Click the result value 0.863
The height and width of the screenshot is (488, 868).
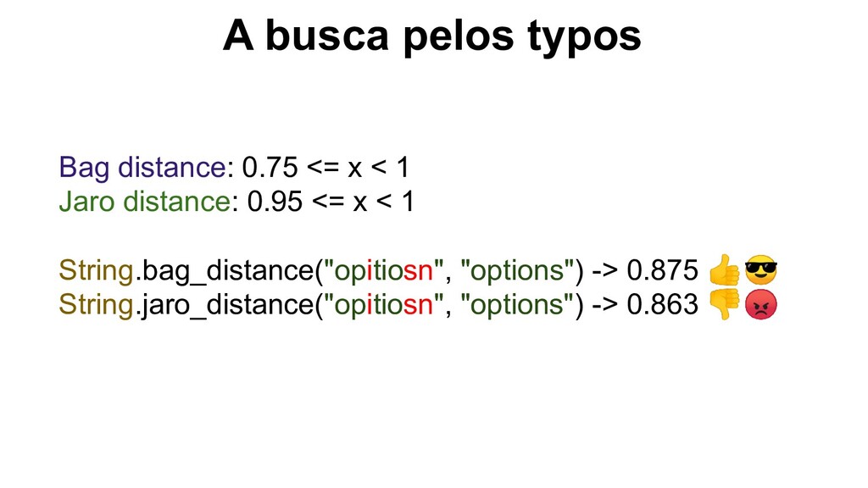click(x=663, y=305)
